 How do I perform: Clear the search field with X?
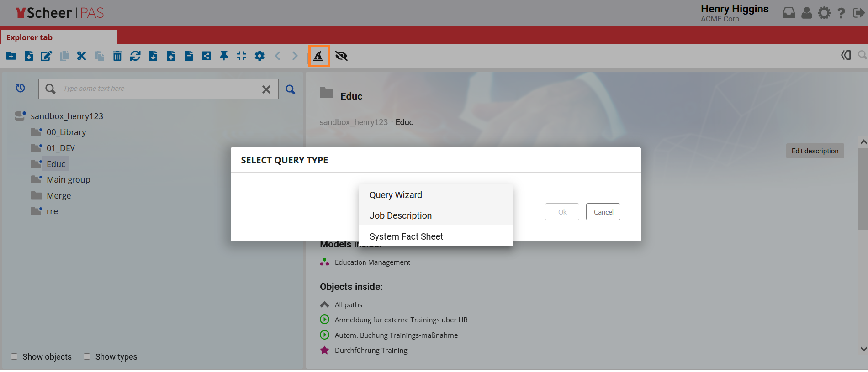pos(266,89)
